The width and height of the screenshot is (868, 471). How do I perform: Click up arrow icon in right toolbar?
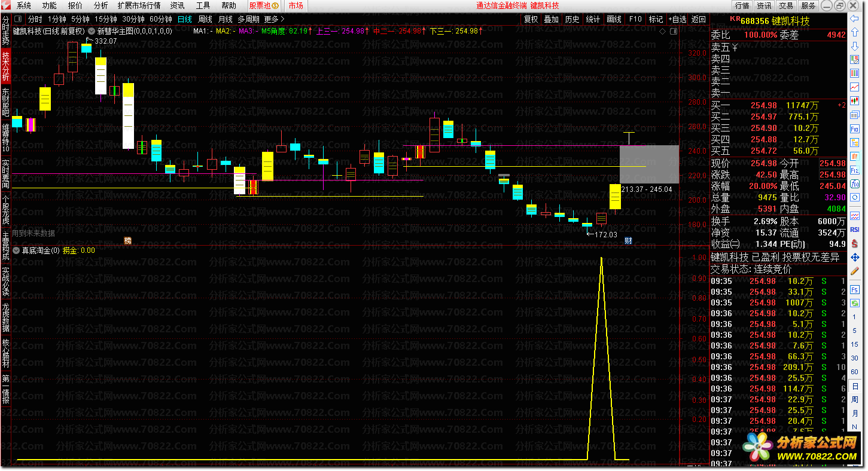[854, 33]
